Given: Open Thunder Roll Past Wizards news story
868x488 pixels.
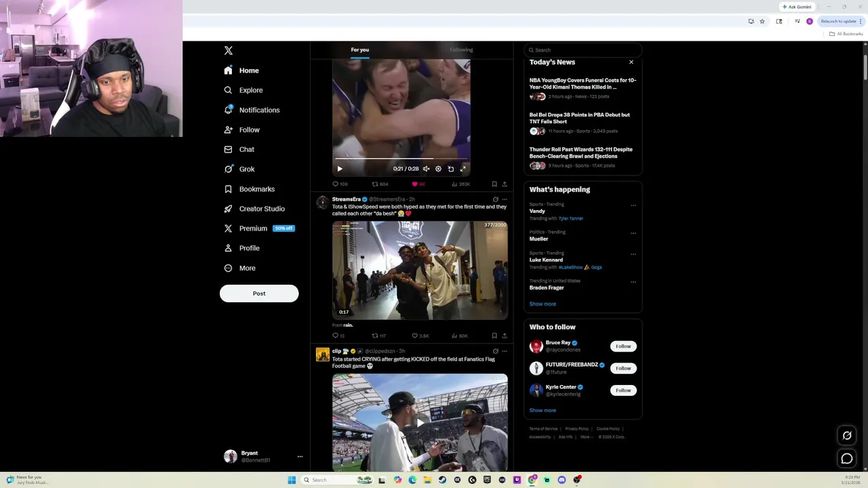Looking at the screenshot, I should (x=583, y=159).
